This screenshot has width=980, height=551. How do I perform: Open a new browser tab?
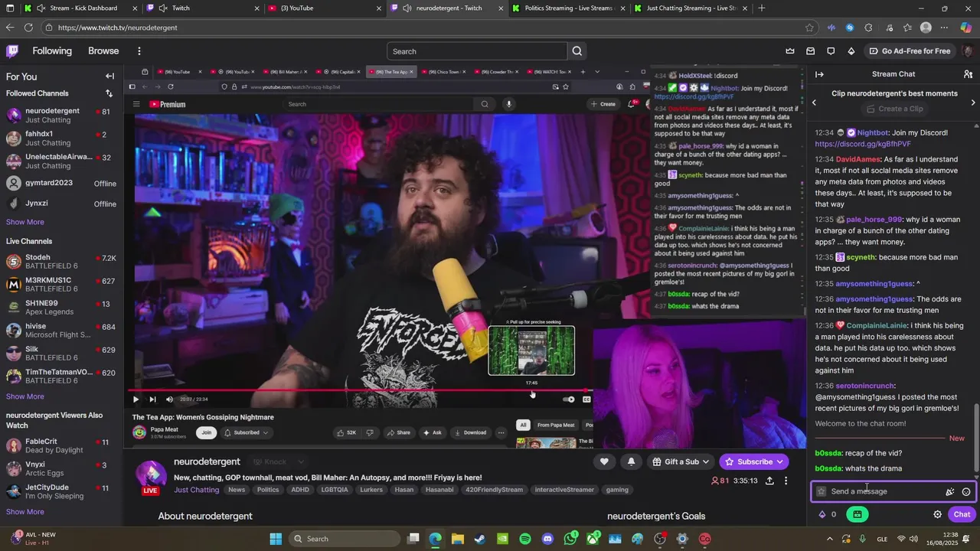point(761,8)
